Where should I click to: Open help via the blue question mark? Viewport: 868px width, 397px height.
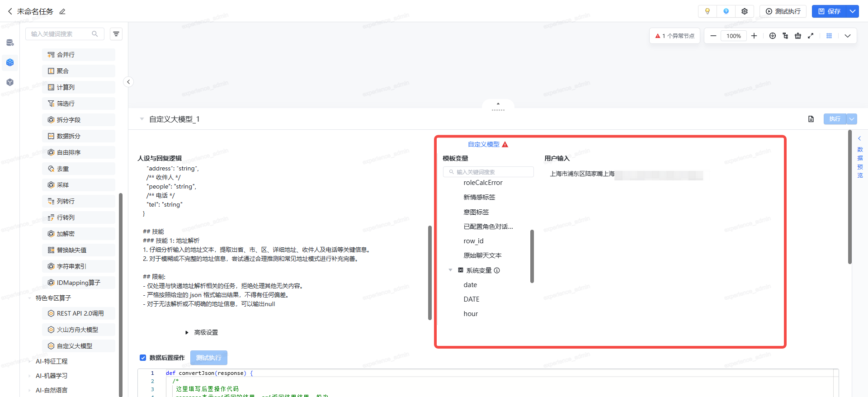[726, 11]
